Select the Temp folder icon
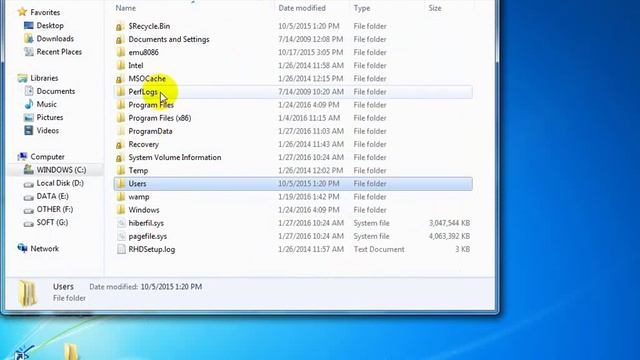 tap(120, 170)
